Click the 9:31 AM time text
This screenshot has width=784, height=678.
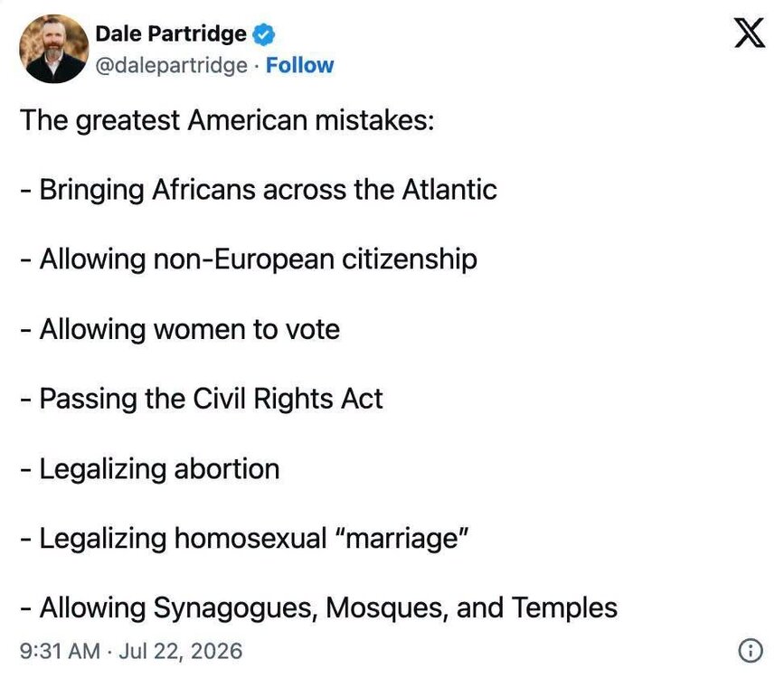tap(60, 651)
